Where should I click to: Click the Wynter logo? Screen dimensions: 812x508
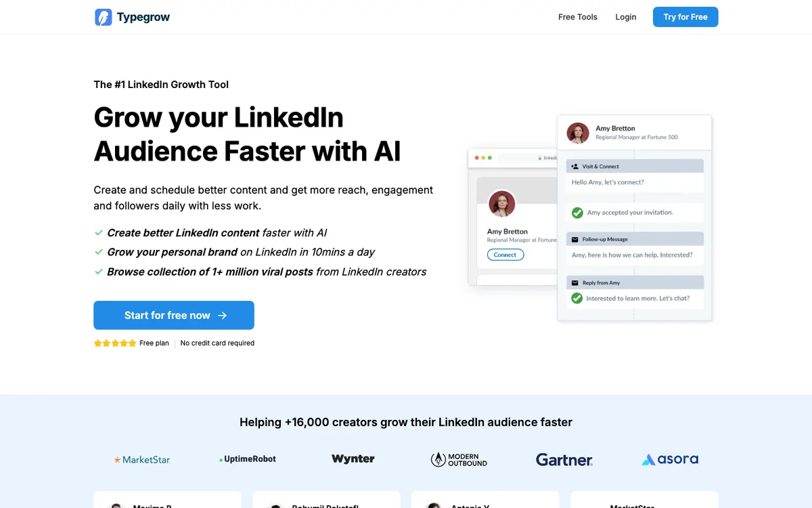coord(353,459)
